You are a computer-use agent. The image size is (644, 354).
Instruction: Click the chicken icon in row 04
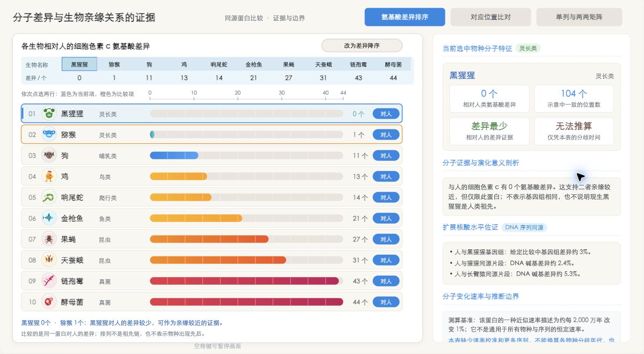coord(49,176)
